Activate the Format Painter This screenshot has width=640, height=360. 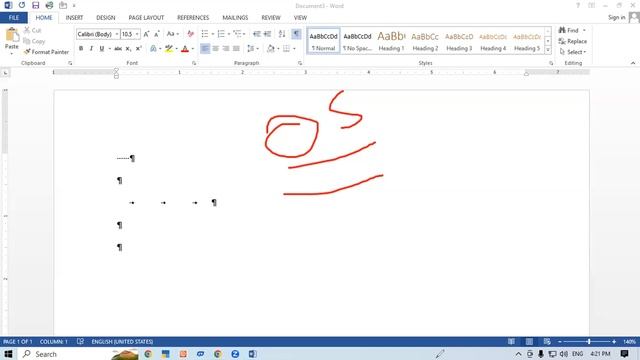pos(46,52)
